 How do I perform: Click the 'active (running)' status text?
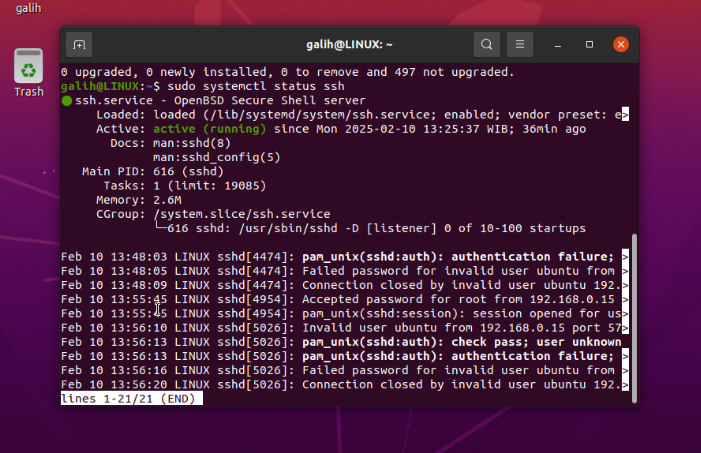pyautogui.click(x=210, y=129)
